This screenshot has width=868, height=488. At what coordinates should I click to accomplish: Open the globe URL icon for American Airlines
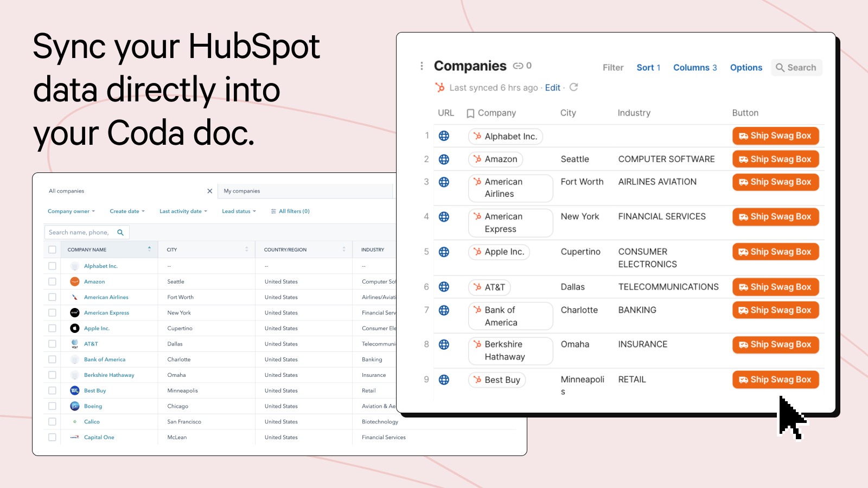click(444, 182)
